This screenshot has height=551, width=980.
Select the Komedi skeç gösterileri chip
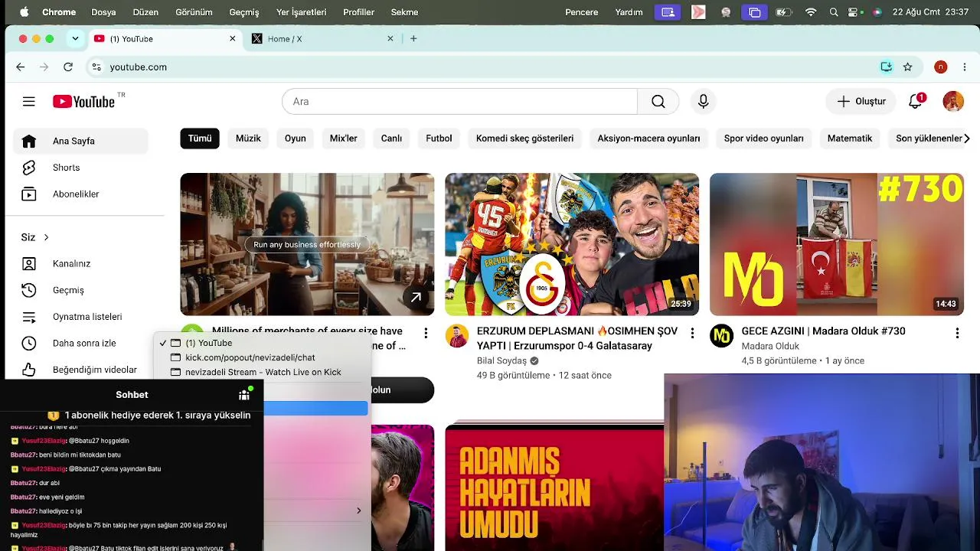(524, 139)
